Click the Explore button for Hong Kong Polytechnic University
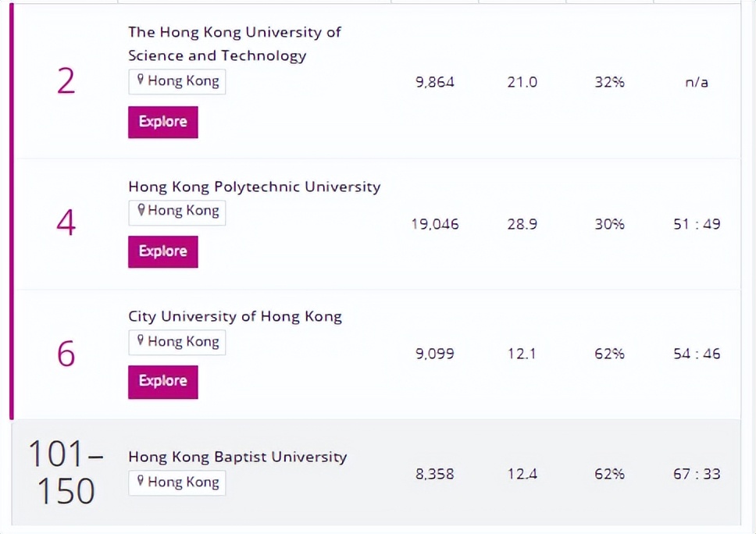756x534 pixels. point(162,251)
